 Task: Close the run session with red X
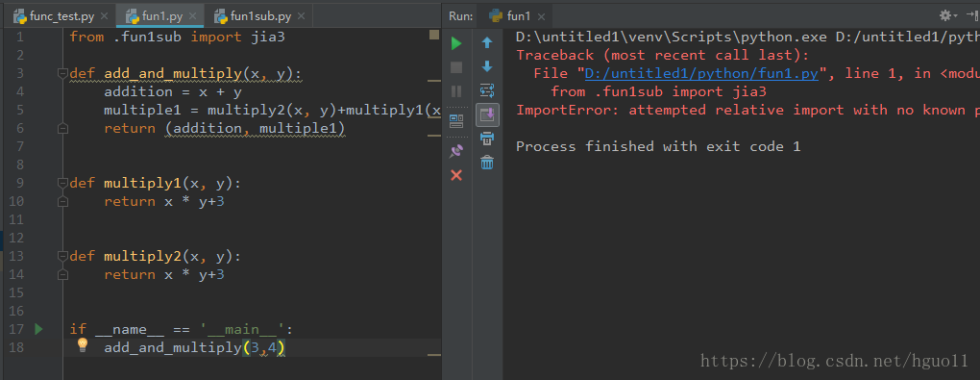(456, 175)
